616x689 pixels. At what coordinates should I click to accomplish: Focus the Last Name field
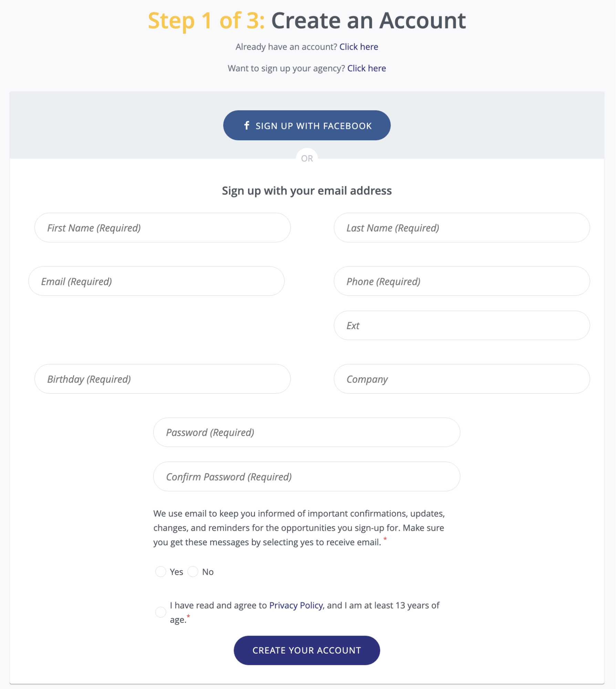(x=462, y=227)
